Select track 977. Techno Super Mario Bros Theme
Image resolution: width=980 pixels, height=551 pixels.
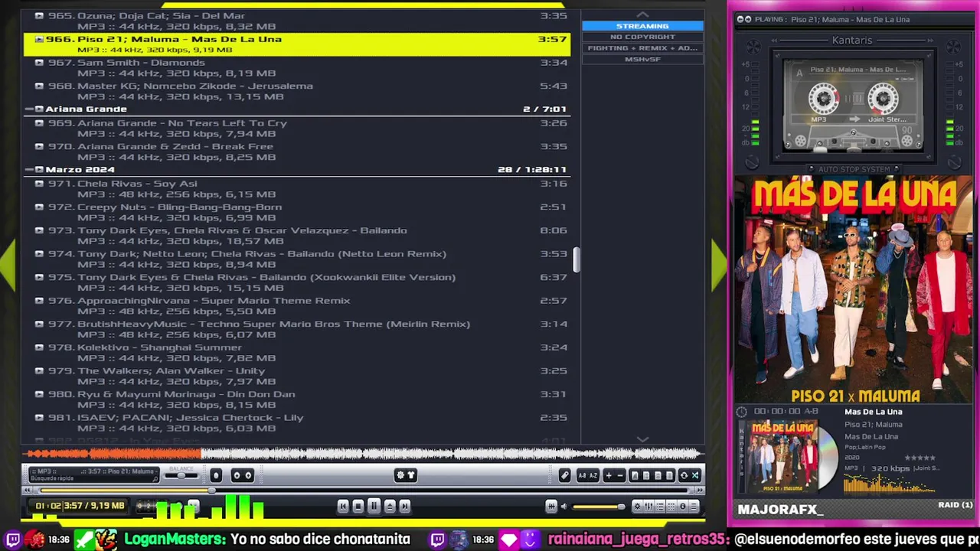point(297,329)
